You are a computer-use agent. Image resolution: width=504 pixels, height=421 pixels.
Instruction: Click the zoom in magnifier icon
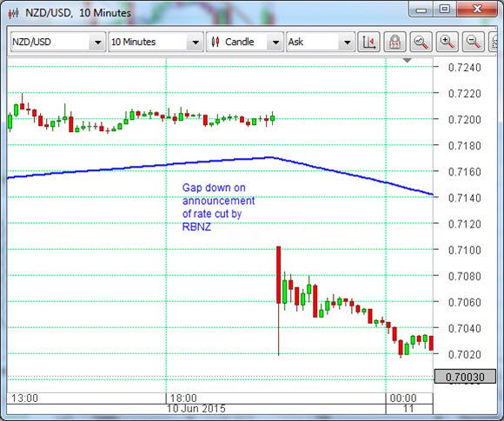pyautogui.click(x=448, y=42)
